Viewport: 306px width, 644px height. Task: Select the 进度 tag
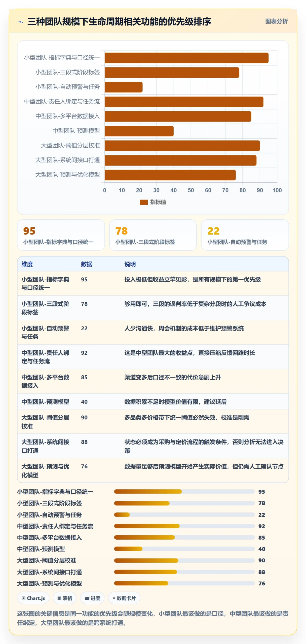pos(92,598)
